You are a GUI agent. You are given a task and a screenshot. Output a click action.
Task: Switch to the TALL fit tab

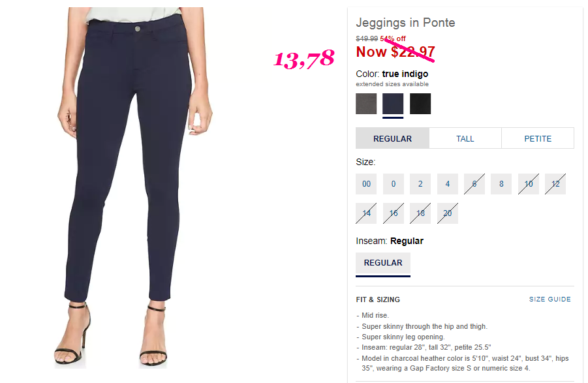(x=465, y=139)
